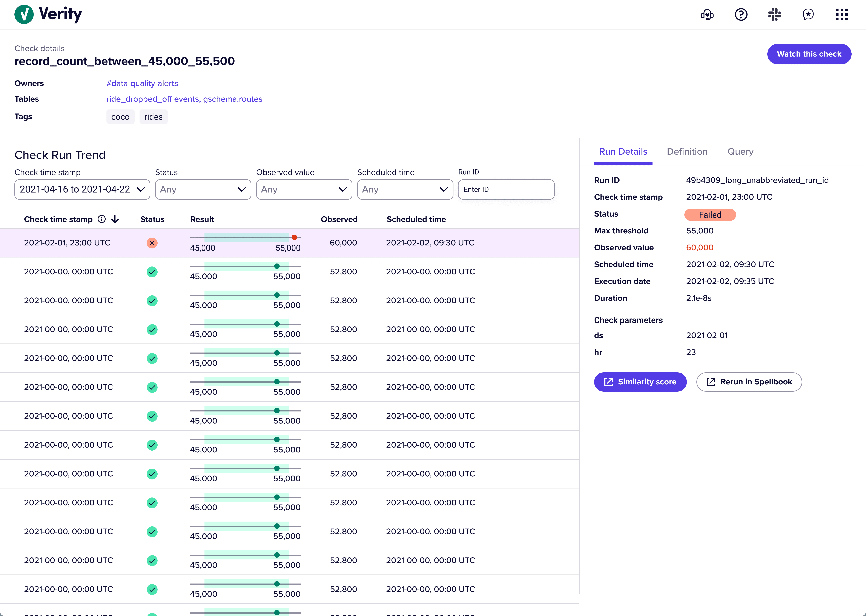Click ds parameter value 2021-02-01
Viewport: 866px width, 616px height.
[x=707, y=335]
